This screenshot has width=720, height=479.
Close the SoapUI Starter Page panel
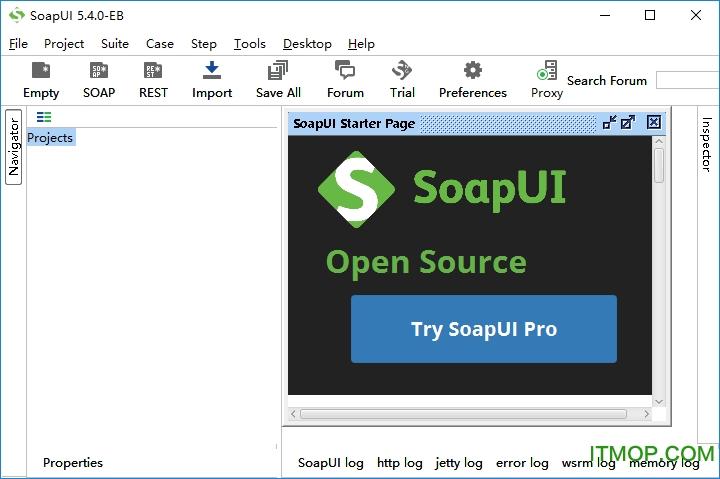(x=654, y=122)
